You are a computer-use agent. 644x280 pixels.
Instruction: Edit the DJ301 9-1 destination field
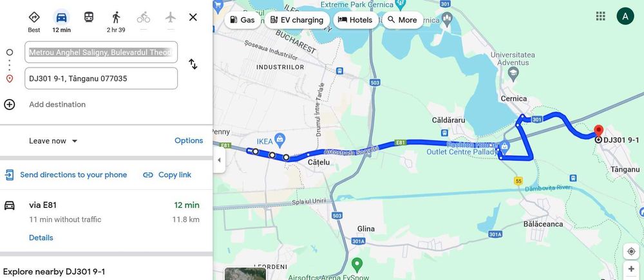[x=101, y=79]
